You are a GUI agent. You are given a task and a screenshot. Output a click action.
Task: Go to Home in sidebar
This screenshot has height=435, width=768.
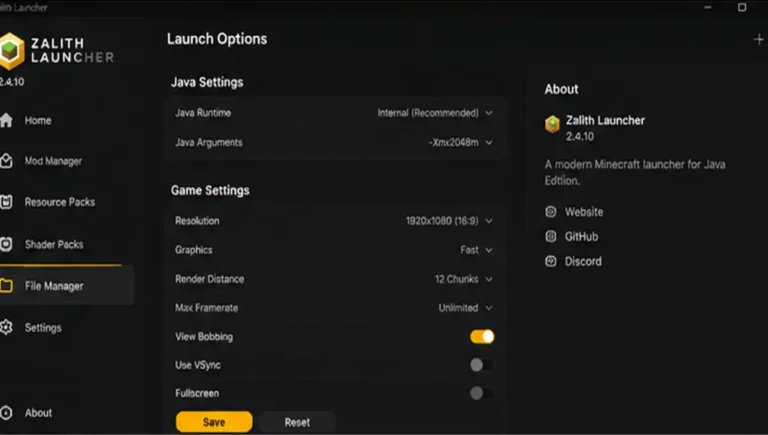click(x=38, y=120)
